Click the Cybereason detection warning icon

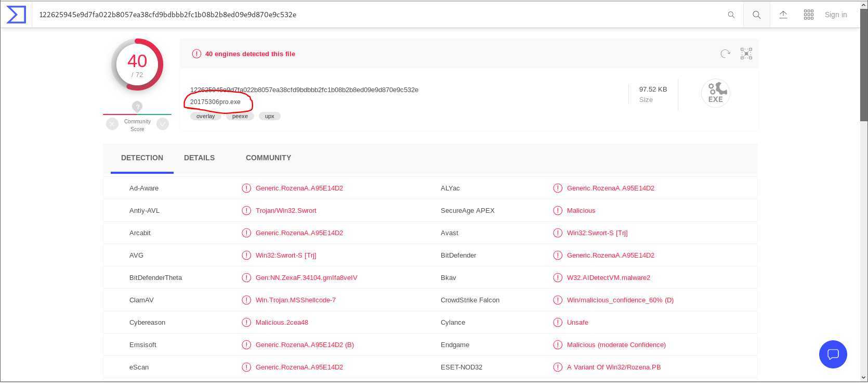tap(246, 323)
